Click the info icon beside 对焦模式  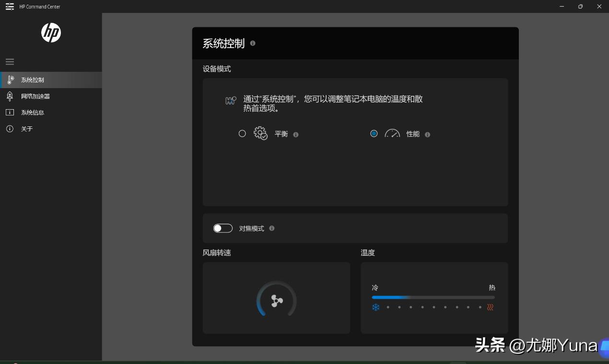pos(272,228)
